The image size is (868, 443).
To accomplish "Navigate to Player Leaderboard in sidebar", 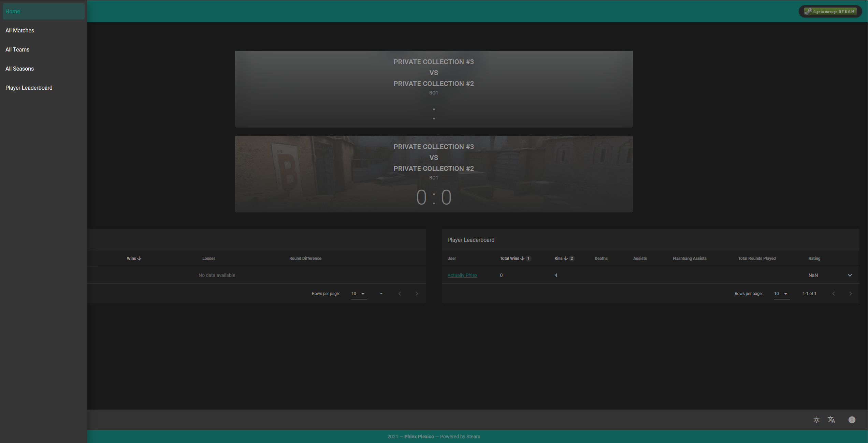I will (29, 88).
